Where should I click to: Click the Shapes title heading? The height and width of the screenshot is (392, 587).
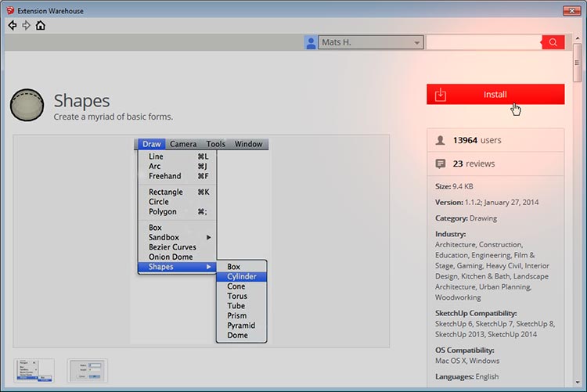[81, 101]
